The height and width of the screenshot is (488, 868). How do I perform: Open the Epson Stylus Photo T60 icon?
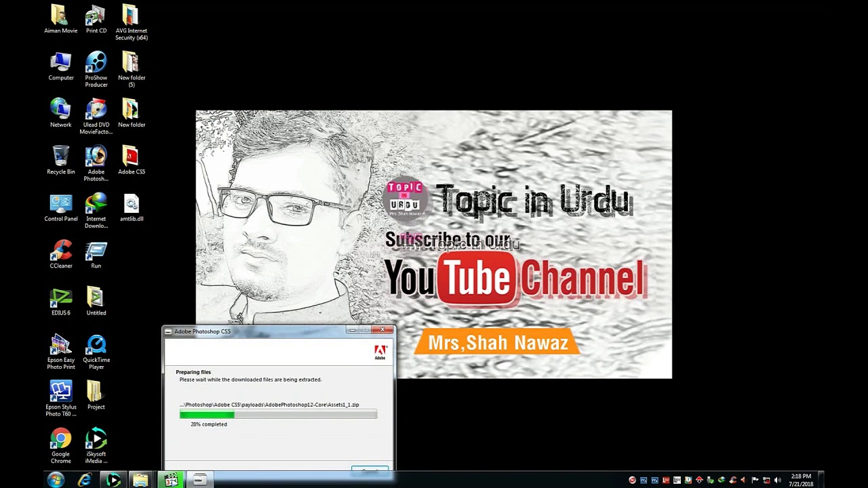[x=60, y=399]
